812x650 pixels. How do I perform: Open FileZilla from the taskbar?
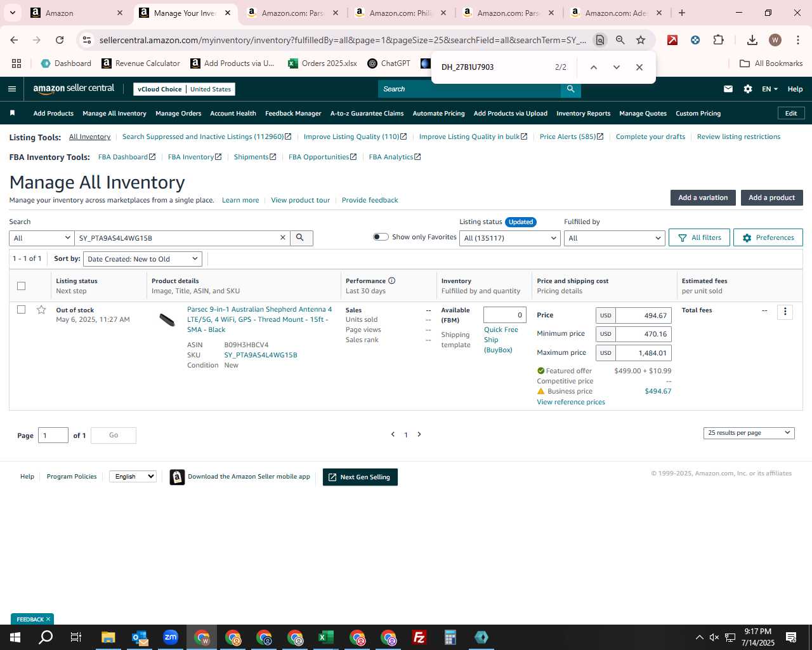tap(419, 637)
